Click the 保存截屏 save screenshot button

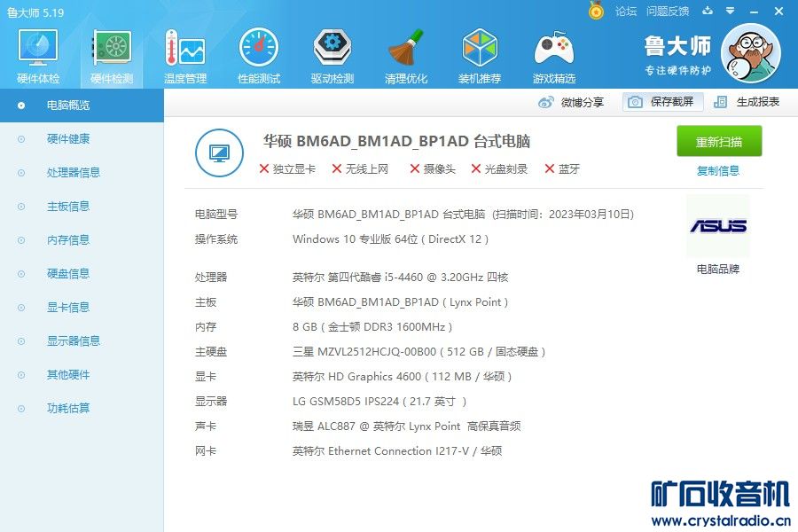pyautogui.click(x=662, y=102)
